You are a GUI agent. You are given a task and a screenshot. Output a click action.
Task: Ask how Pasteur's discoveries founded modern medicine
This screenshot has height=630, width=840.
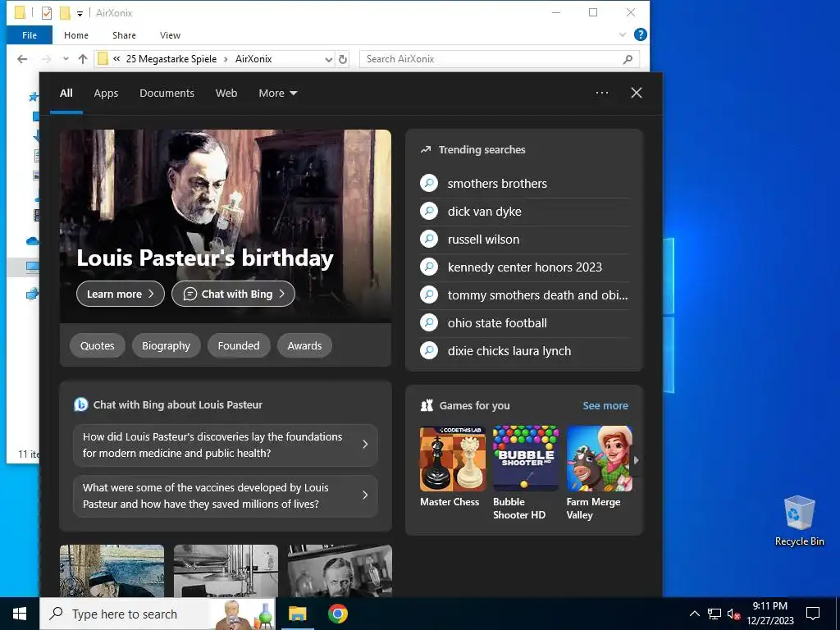click(225, 445)
